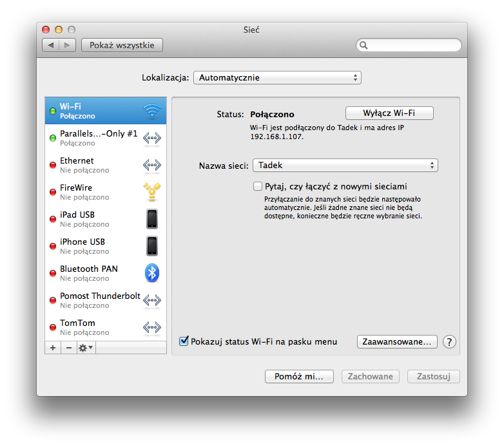Uncheck 'Pokazuj status Wi-Fi na pasku menu'
Image resolution: width=504 pixels, height=447 pixels.
pyautogui.click(x=184, y=341)
